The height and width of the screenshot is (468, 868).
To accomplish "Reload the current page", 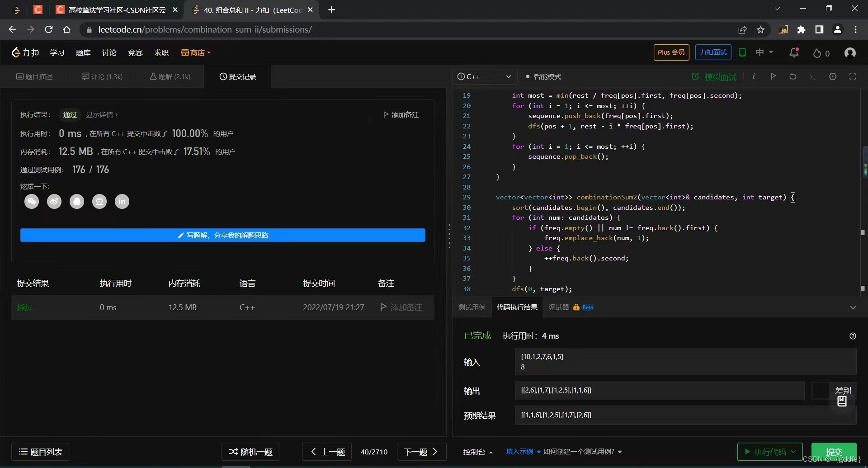I will 49,29.
